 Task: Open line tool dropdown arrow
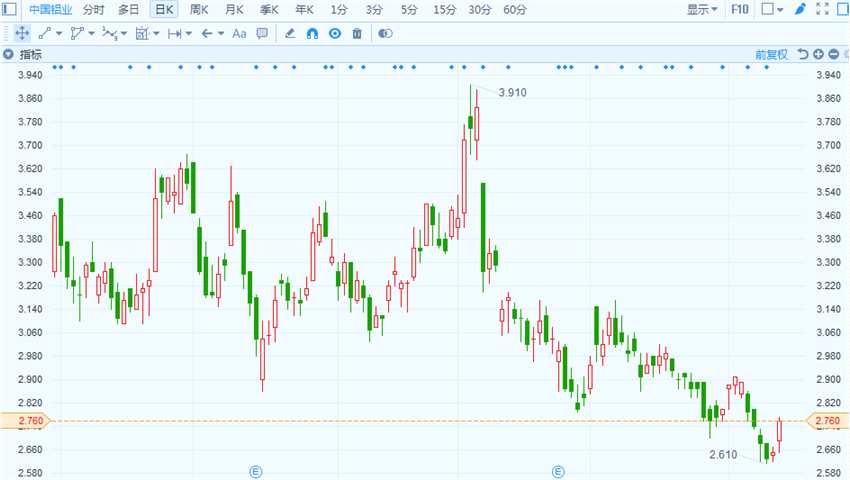pyautogui.click(x=59, y=34)
